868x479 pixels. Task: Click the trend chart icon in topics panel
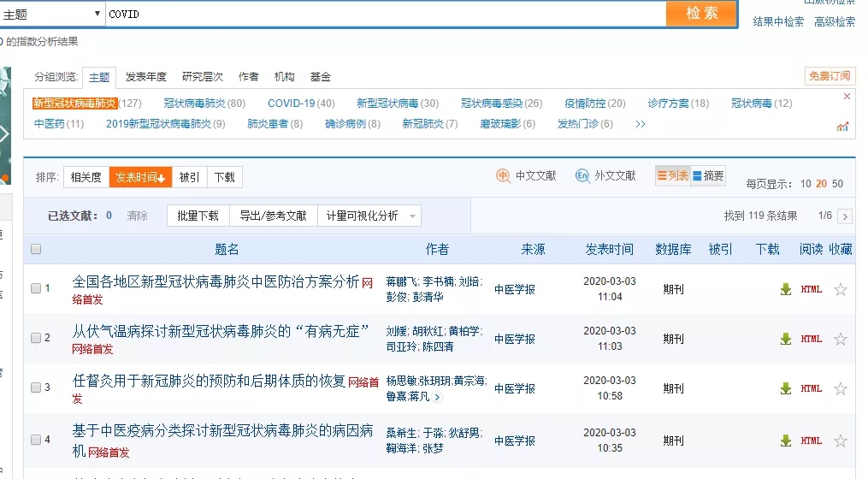tap(842, 127)
